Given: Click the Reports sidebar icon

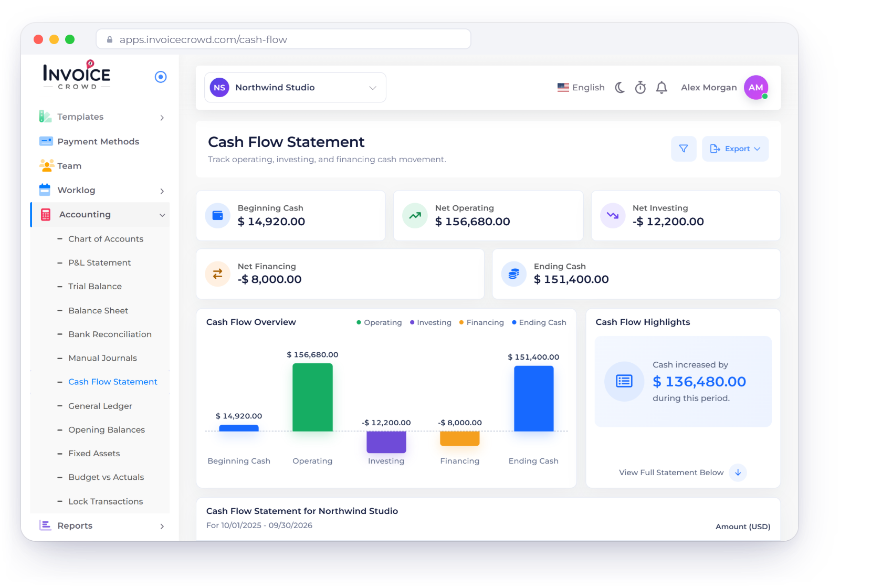Looking at the screenshot, I should (x=46, y=525).
